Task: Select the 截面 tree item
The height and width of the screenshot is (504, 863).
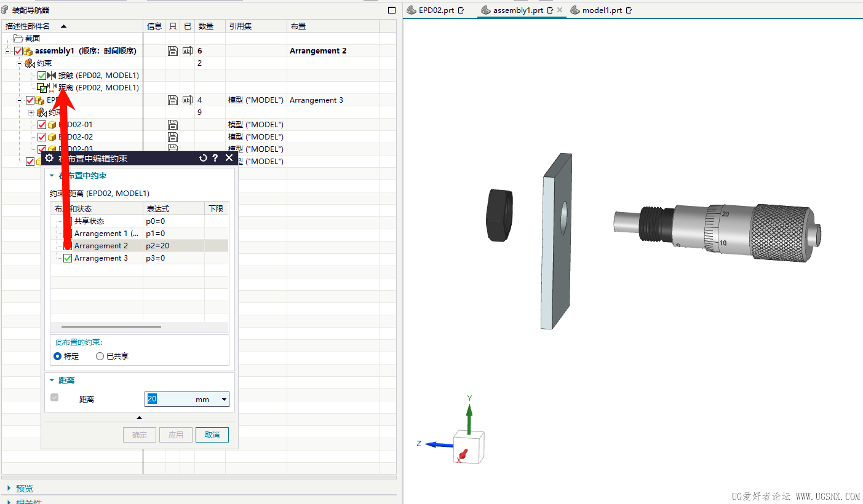Action: (x=33, y=39)
